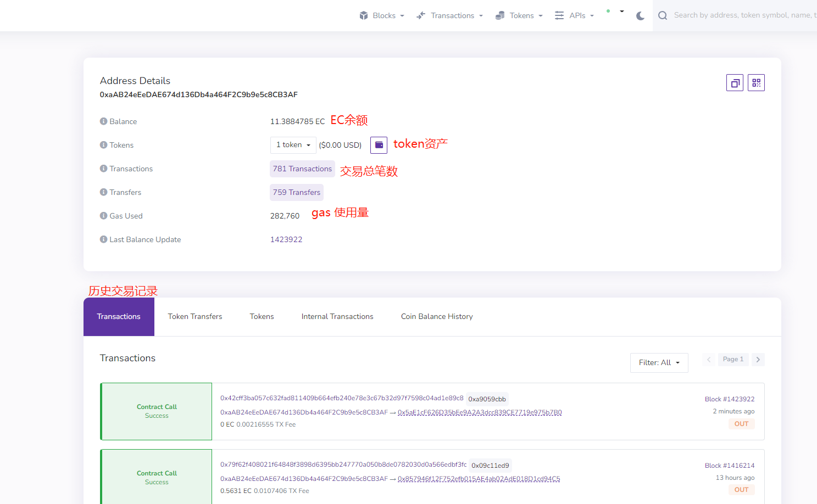Expand the network selector with green dot
The image size is (817, 504).
(615, 11)
